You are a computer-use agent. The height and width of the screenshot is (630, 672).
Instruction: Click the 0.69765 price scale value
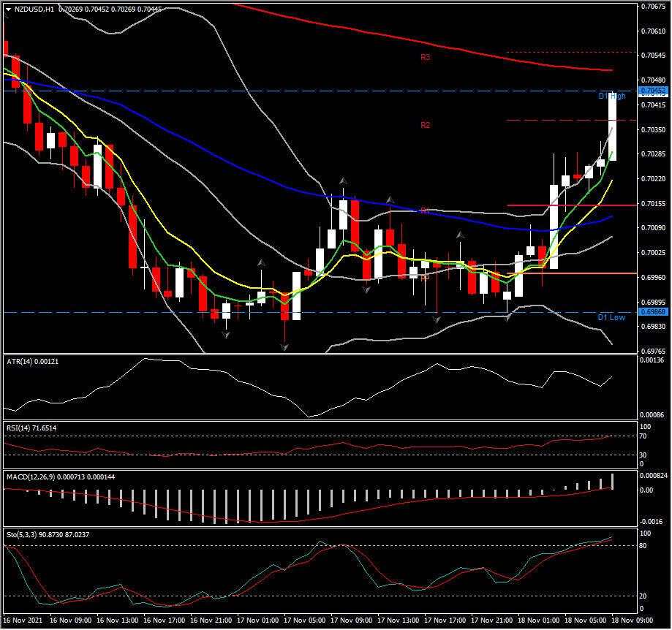click(653, 351)
